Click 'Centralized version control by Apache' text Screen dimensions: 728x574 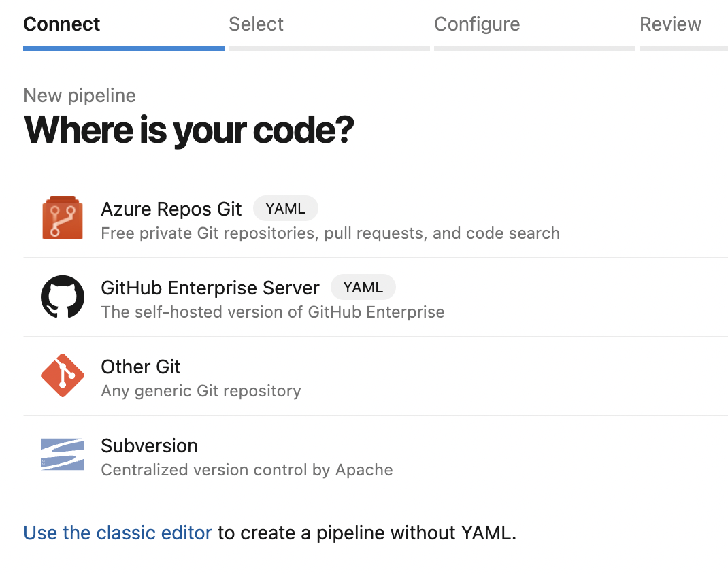(246, 470)
